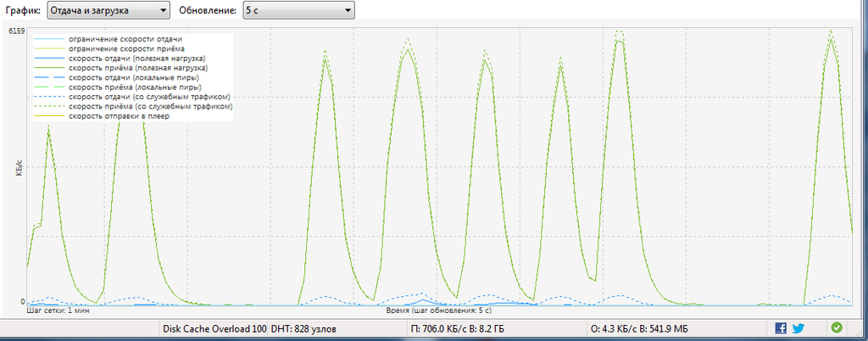
Task: Click the Facebook icon in status bar
Action: [x=781, y=327]
